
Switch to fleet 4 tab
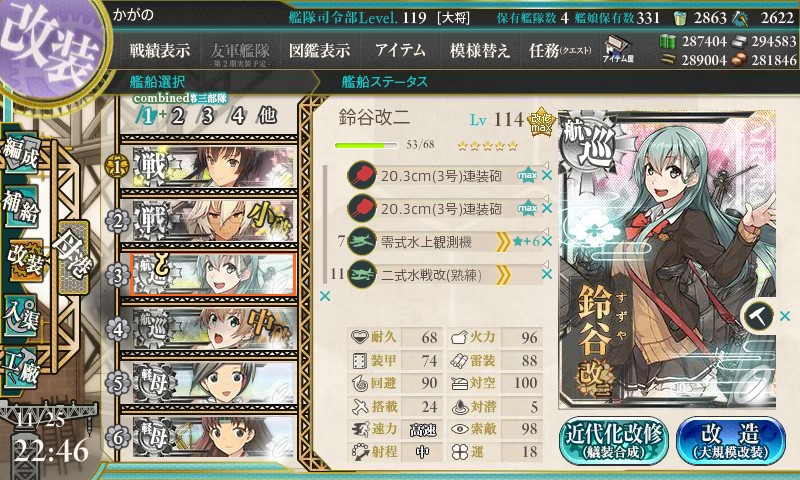(x=238, y=116)
